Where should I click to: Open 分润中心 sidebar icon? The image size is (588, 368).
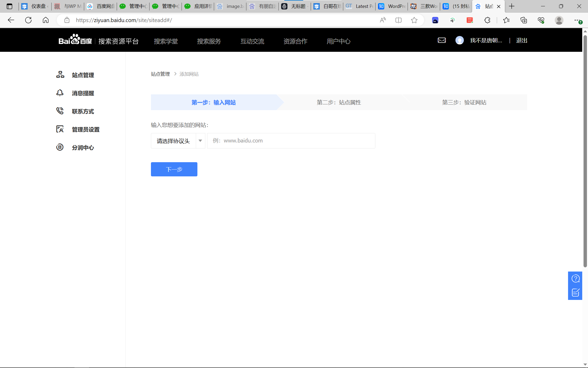[x=60, y=147]
